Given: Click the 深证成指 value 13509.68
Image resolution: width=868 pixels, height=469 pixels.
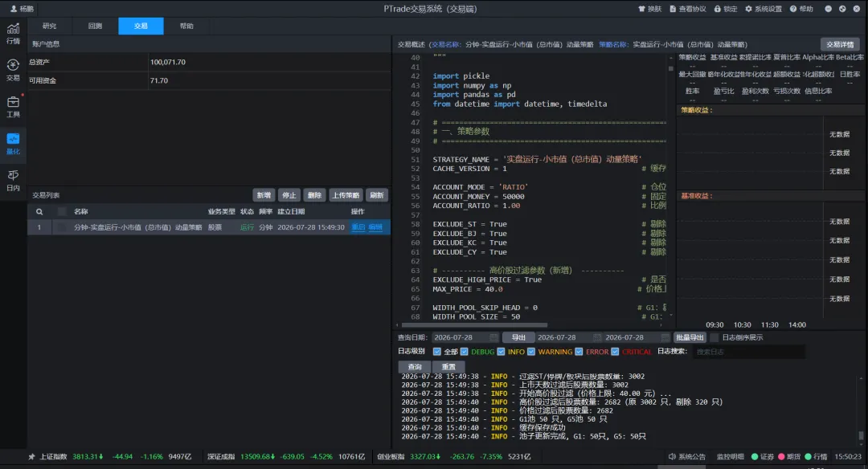Looking at the screenshot, I should [x=257, y=457].
